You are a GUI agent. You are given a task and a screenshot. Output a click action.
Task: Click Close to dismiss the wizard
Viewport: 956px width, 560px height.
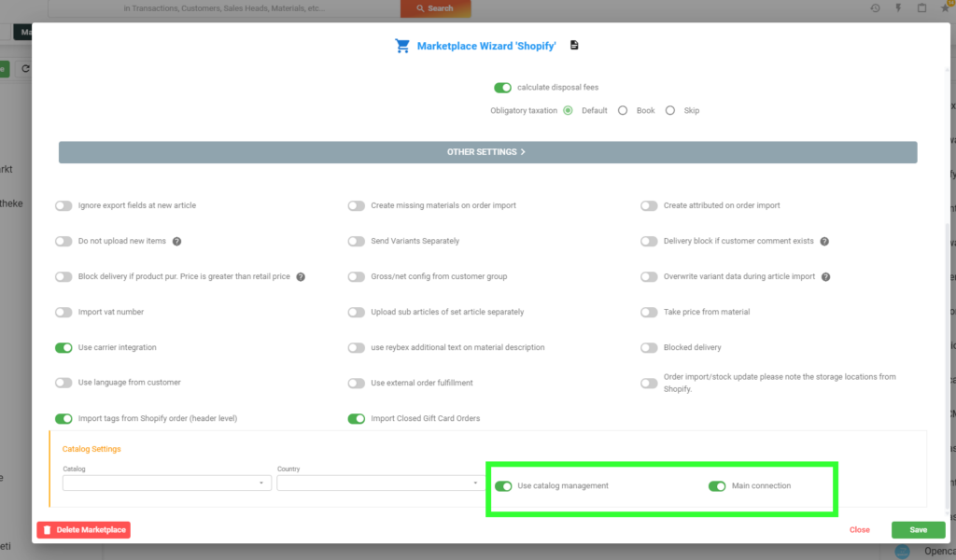[x=860, y=529]
